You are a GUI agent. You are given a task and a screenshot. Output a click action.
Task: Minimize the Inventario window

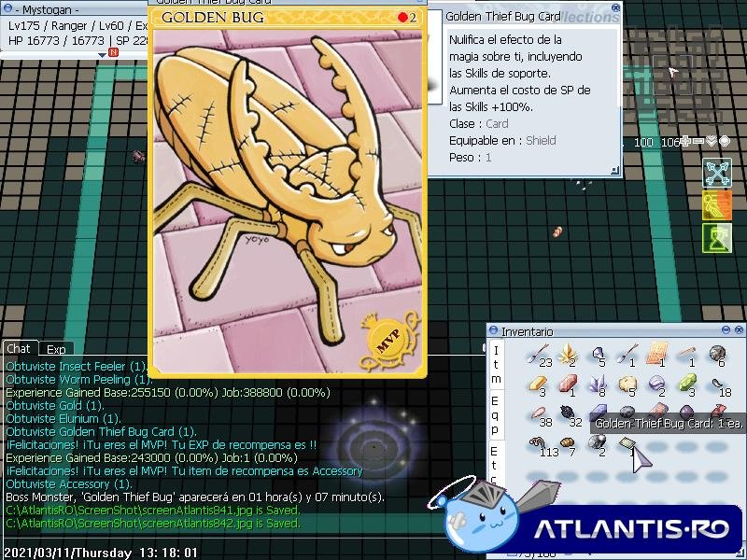click(x=726, y=329)
